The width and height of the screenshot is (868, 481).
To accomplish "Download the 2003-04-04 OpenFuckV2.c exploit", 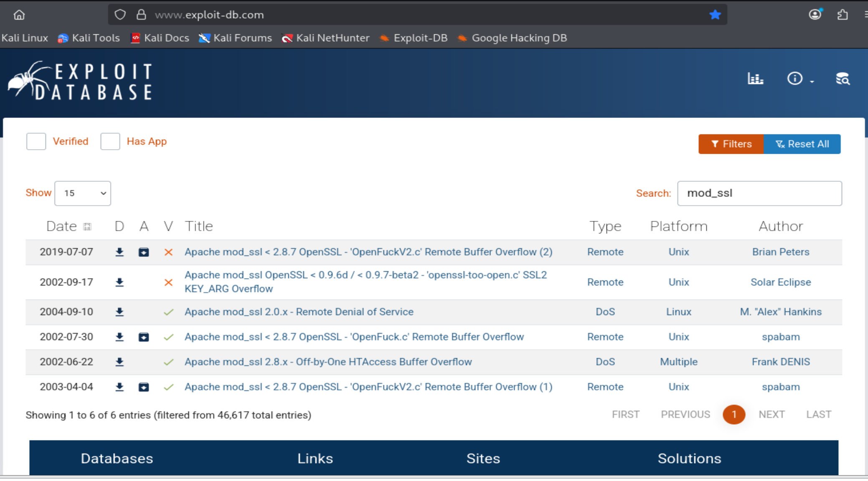I will tap(119, 387).
